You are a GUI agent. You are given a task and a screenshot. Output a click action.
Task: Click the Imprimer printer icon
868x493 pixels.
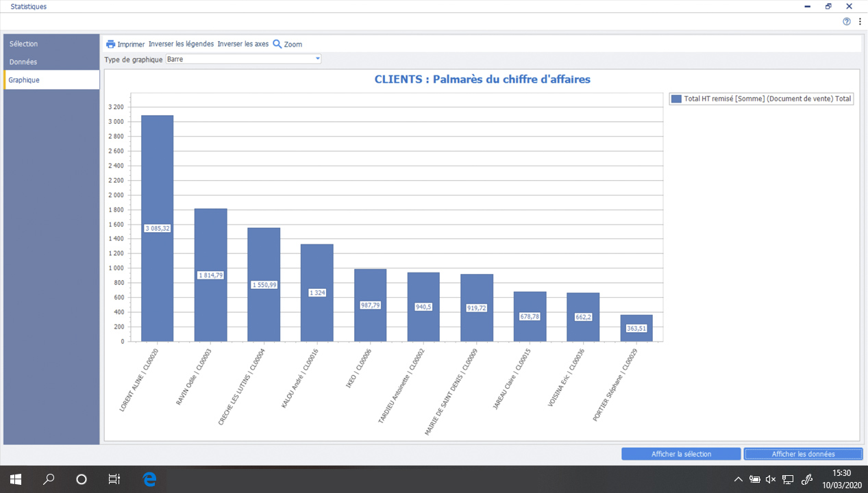click(x=110, y=44)
